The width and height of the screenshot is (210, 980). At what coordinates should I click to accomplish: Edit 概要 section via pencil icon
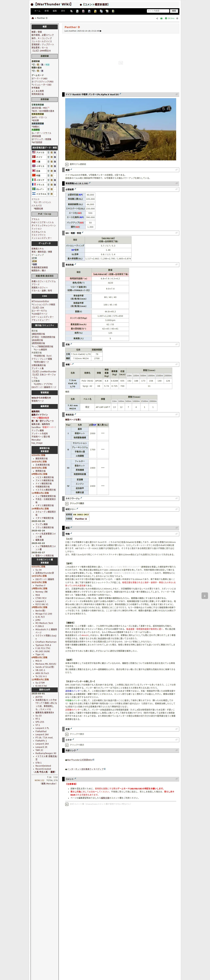pos(71,170)
